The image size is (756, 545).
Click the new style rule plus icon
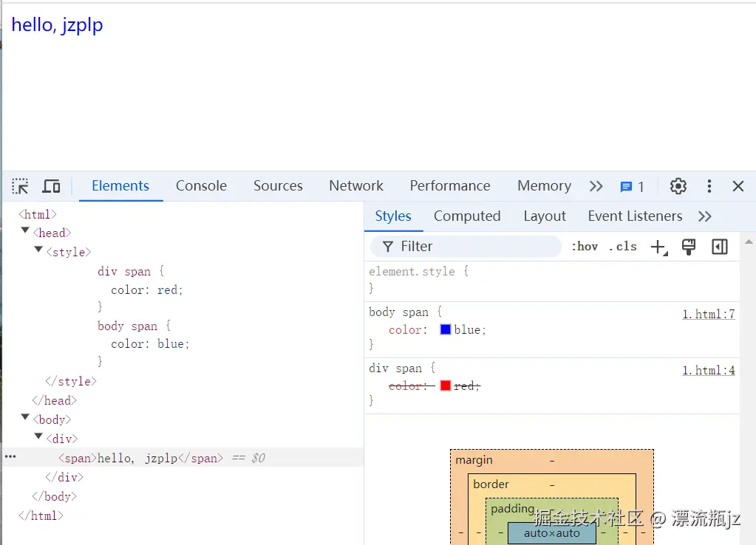pyautogui.click(x=658, y=247)
